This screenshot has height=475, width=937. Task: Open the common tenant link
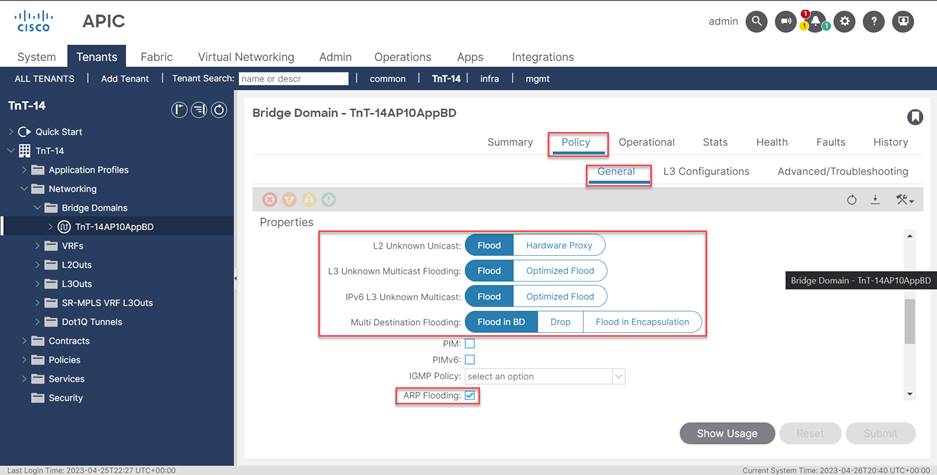pyautogui.click(x=388, y=78)
